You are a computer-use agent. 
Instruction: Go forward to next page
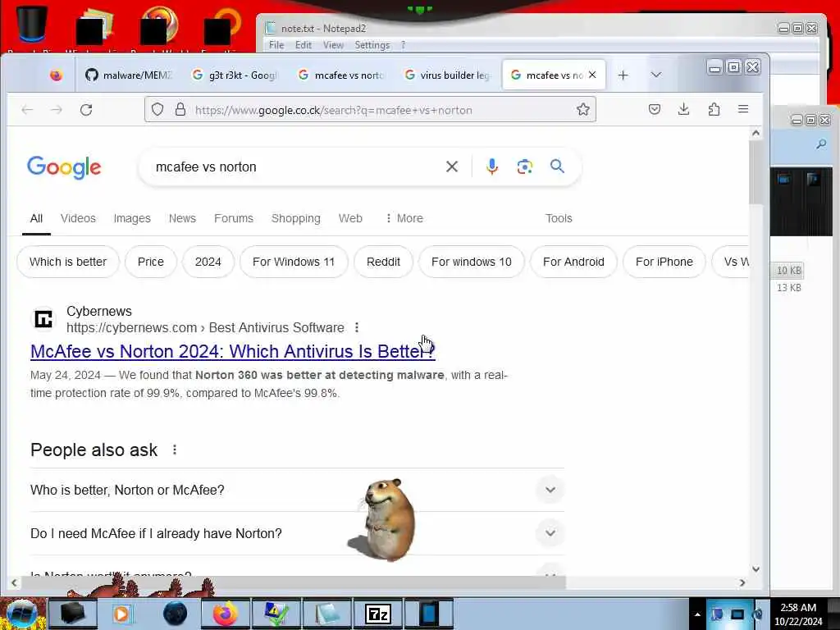(57, 110)
